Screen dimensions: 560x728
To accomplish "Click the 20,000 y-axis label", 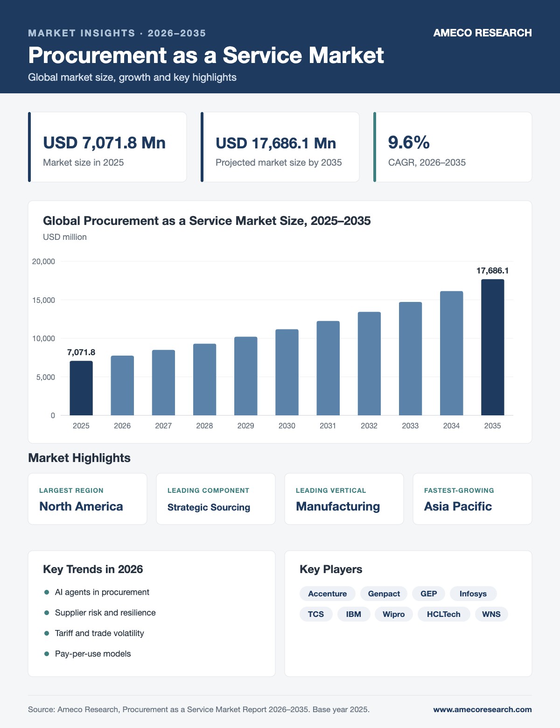I will tap(43, 261).
